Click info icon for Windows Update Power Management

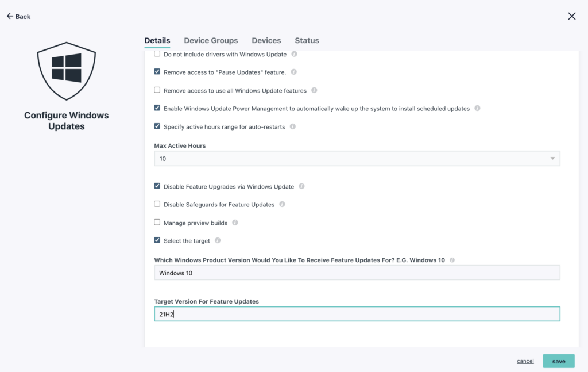[x=477, y=108]
